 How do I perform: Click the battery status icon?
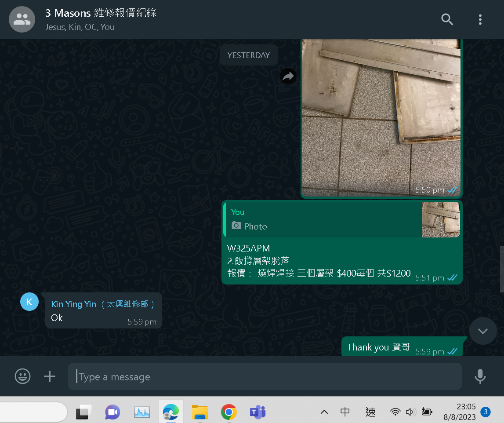[x=427, y=412]
